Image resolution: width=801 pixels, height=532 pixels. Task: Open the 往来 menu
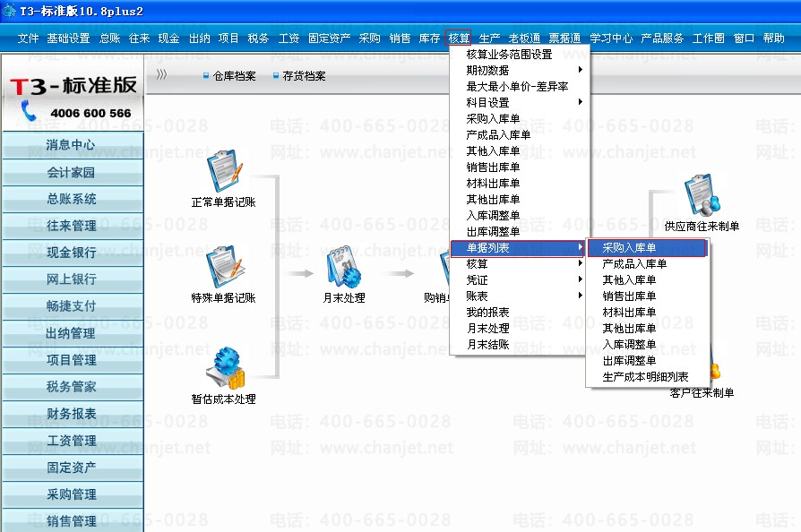[139, 39]
